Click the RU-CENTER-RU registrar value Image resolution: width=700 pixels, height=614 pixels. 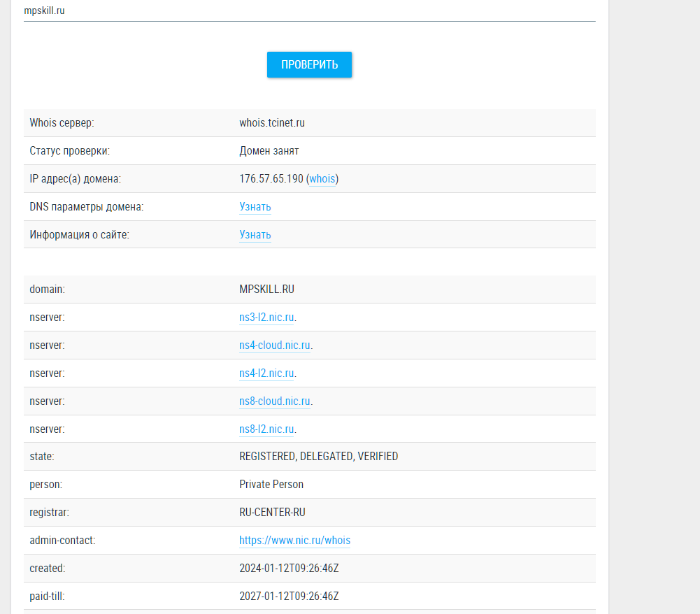tap(272, 513)
